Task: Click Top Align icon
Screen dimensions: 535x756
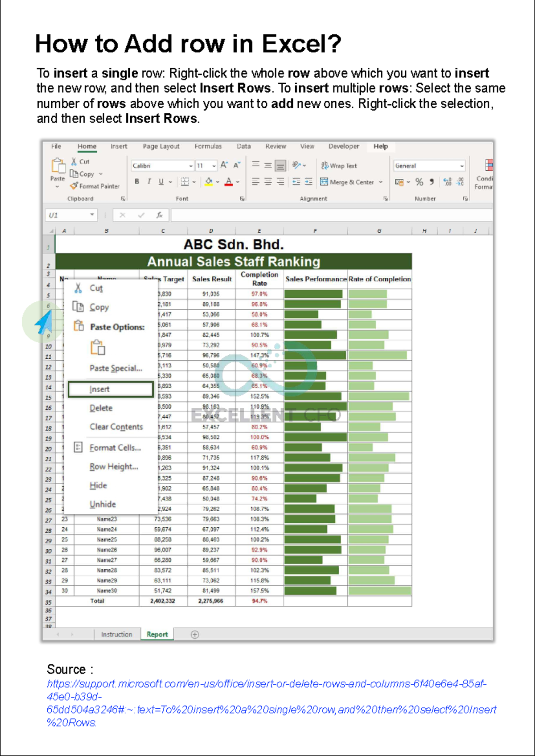Action: click(x=255, y=165)
